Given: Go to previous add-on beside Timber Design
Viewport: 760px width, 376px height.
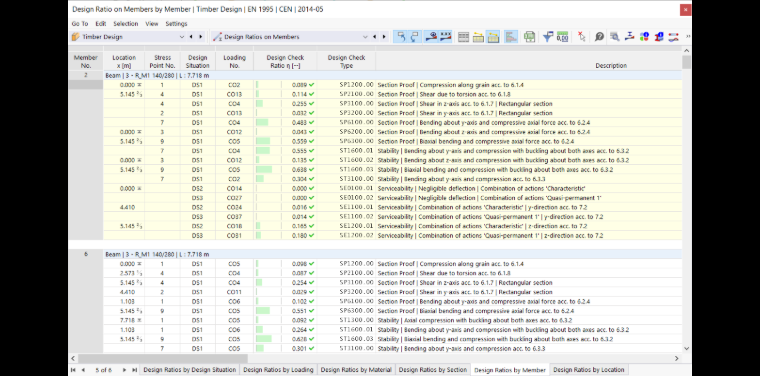Looking at the screenshot, I should [x=191, y=37].
